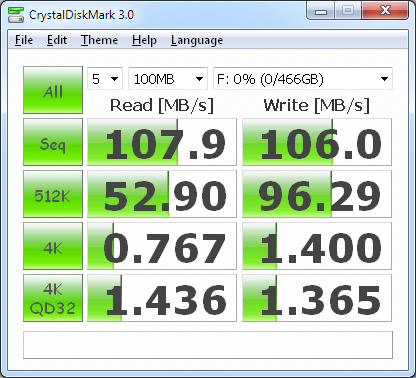Click the 4K QD32 read result 1.436
The width and height of the screenshot is (416, 378).
point(162,298)
